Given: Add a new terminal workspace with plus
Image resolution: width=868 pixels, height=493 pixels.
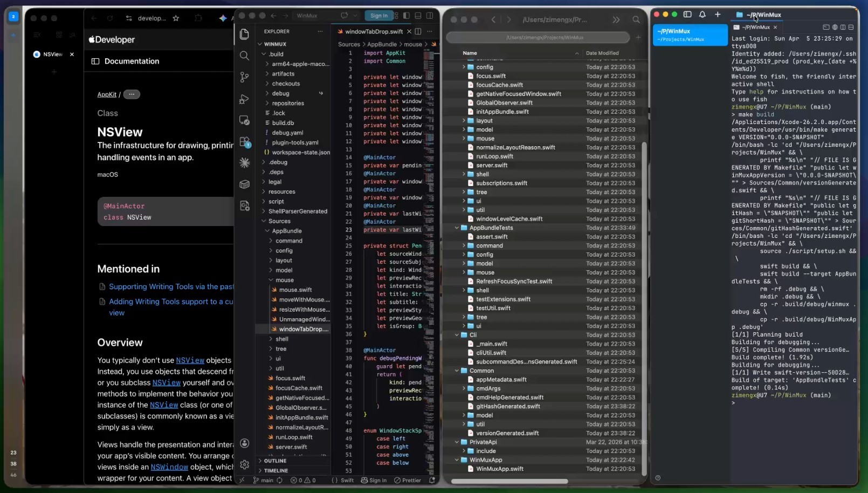Looking at the screenshot, I should (x=718, y=15).
